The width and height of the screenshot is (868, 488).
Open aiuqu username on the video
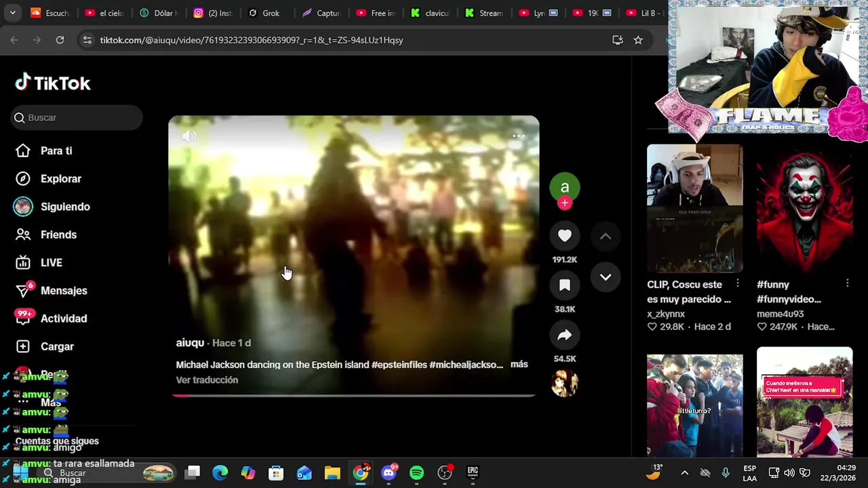click(190, 343)
